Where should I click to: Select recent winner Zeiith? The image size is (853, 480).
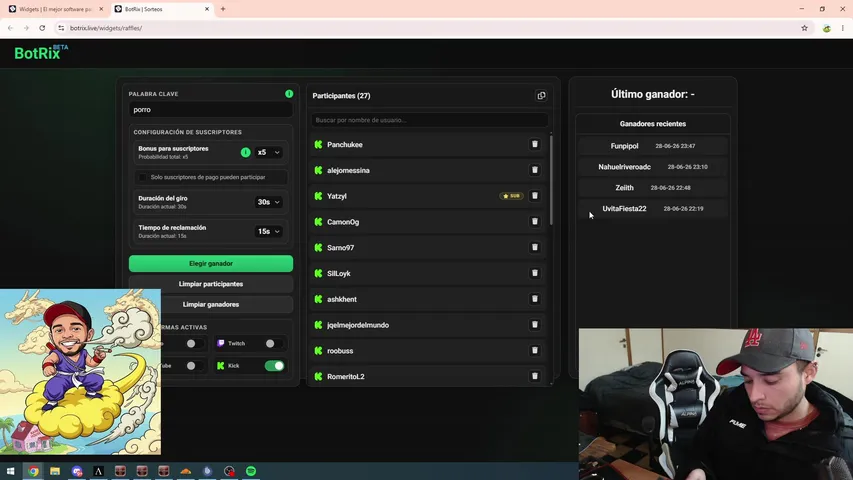(x=624, y=188)
